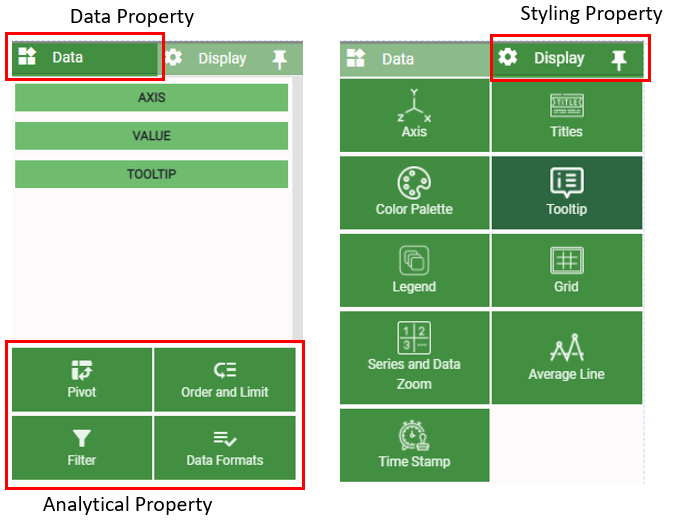This screenshot has width=678, height=520.
Task: Select the Color Palette tile
Action: (414, 194)
